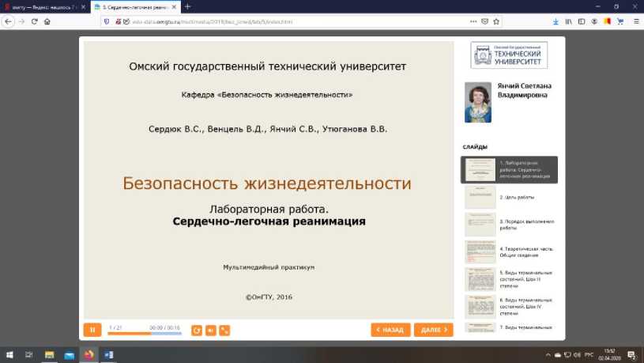This screenshot has height=363, width=644.
Task: Open Windows Start menu
Action: tap(9, 354)
